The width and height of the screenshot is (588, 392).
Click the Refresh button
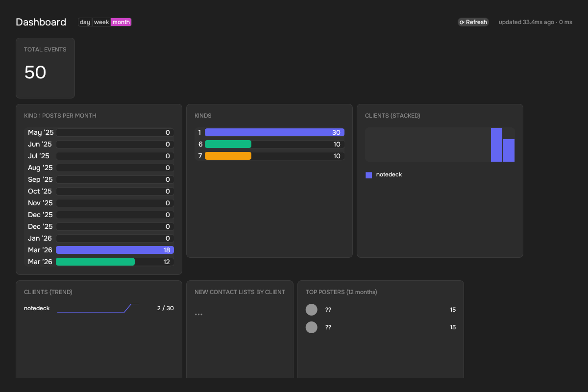point(473,22)
